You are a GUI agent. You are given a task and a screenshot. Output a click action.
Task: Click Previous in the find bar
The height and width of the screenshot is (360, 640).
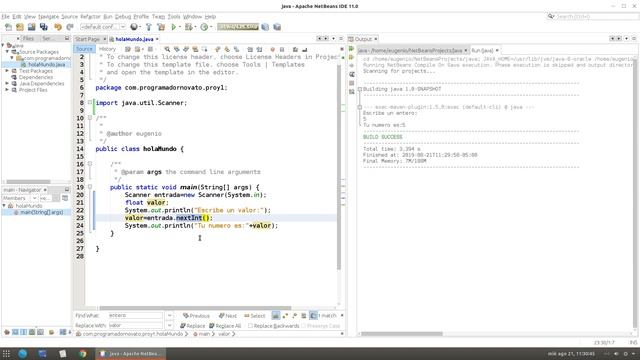(196, 316)
